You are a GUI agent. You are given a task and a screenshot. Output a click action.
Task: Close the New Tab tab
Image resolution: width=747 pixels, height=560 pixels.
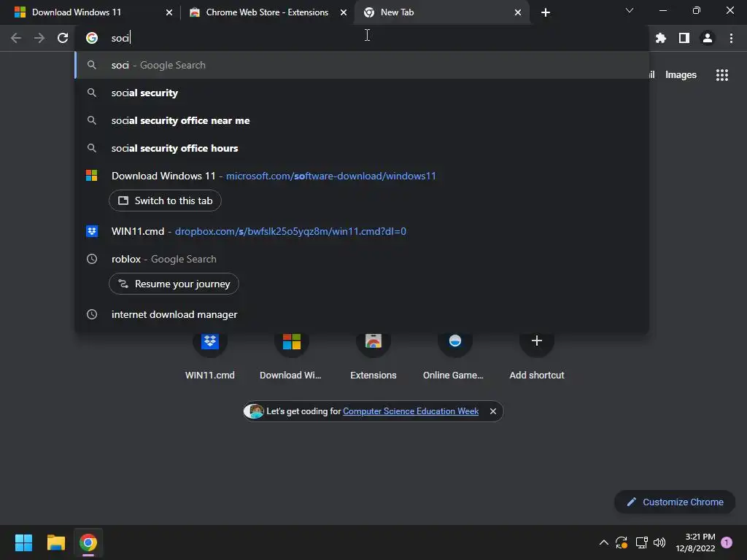click(x=518, y=12)
